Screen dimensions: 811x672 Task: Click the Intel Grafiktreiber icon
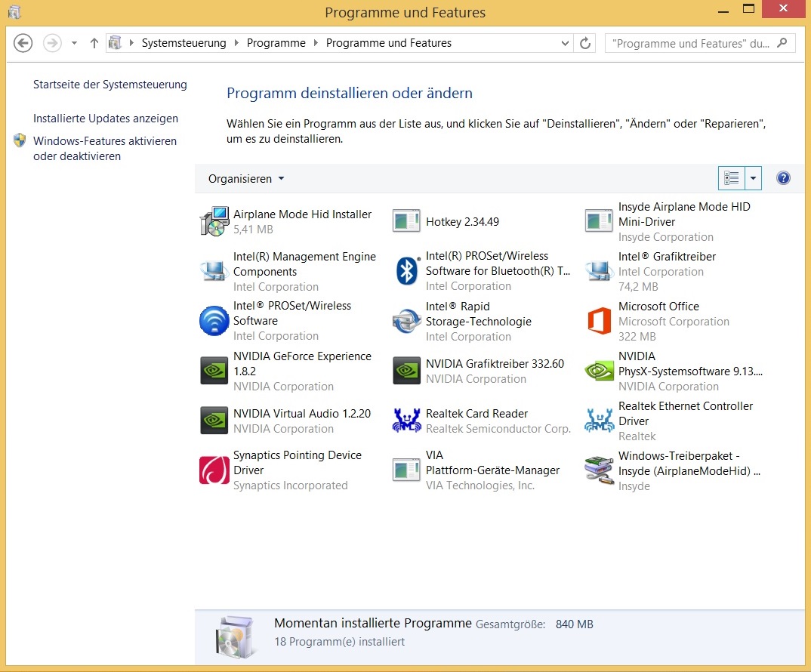[x=599, y=271]
